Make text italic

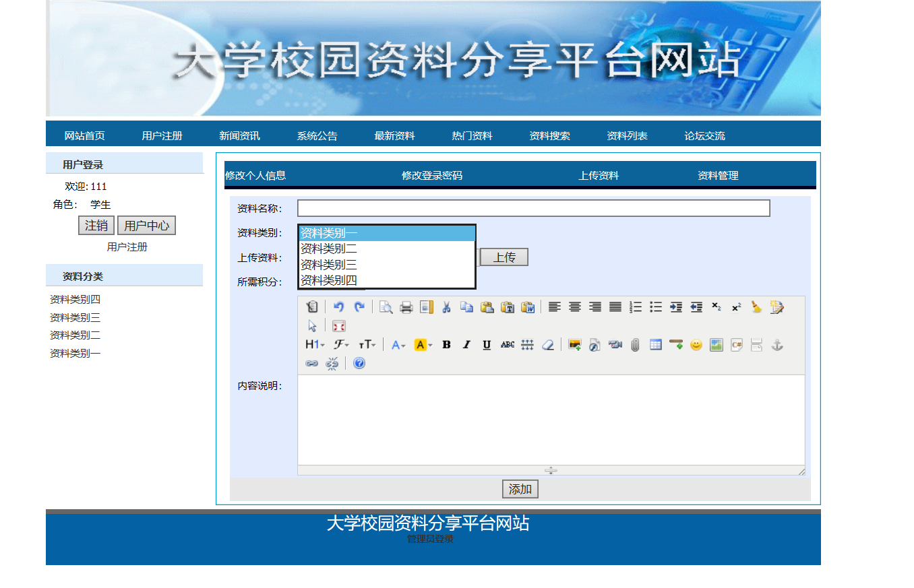(466, 345)
